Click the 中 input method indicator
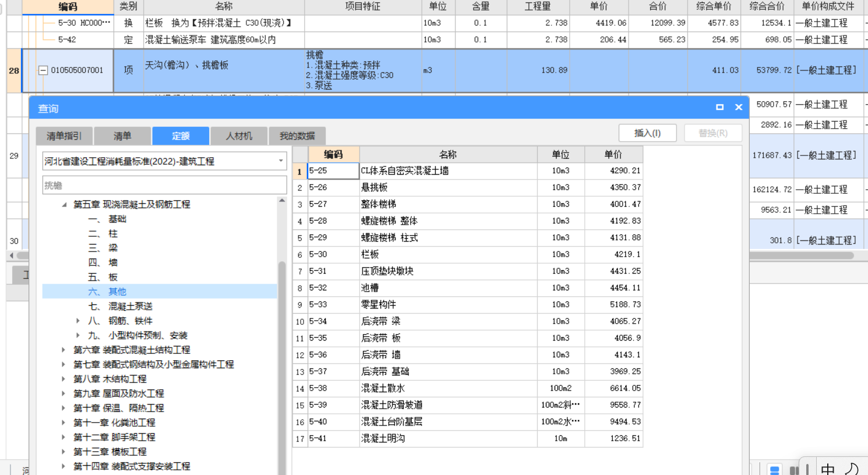This screenshot has height=475, width=868. [x=827, y=469]
